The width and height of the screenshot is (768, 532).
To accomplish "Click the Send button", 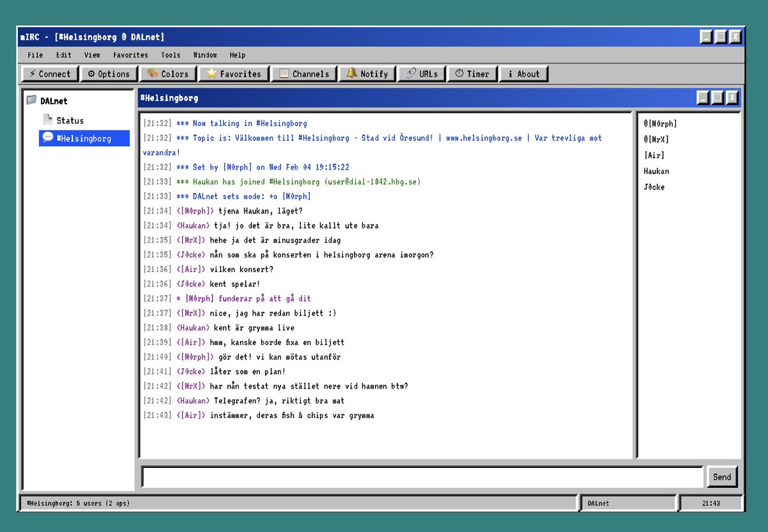I will pyautogui.click(x=722, y=477).
